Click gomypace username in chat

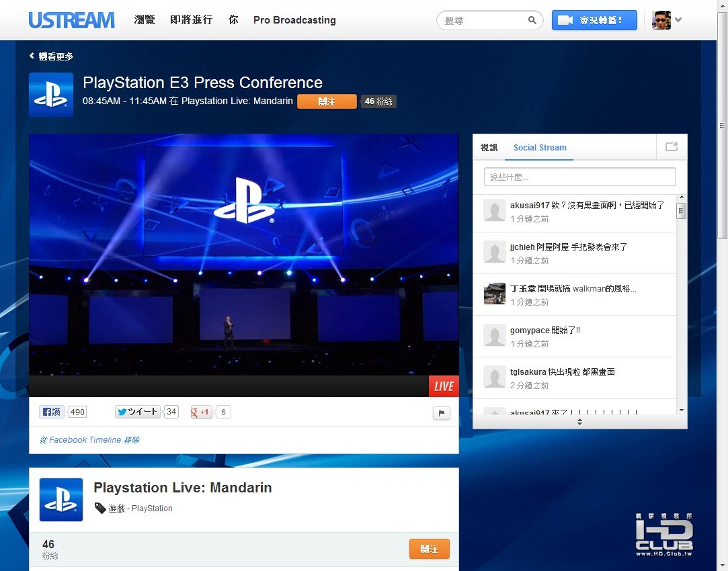click(530, 331)
